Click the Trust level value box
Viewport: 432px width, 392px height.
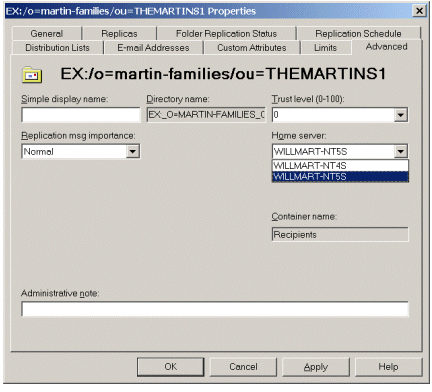point(333,115)
